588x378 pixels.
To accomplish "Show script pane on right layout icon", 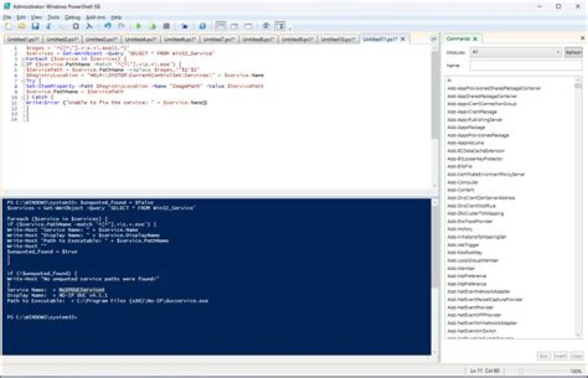I will click(x=234, y=26).
